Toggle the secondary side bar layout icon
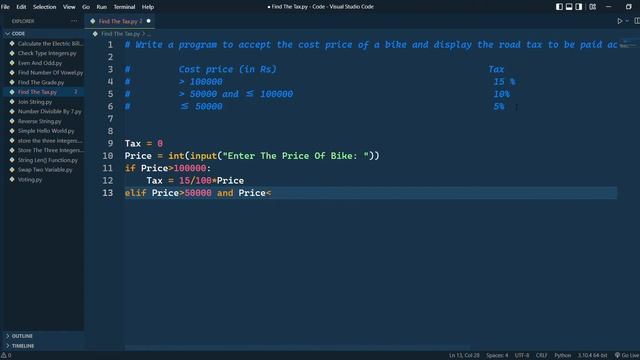The height and width of the screenshot is (360, 640). point(579,7)
